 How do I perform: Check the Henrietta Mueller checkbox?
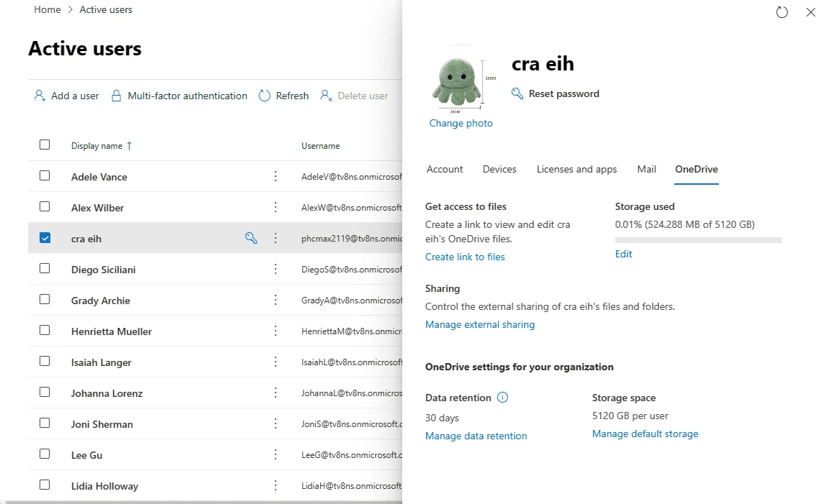tap(45, 330)
